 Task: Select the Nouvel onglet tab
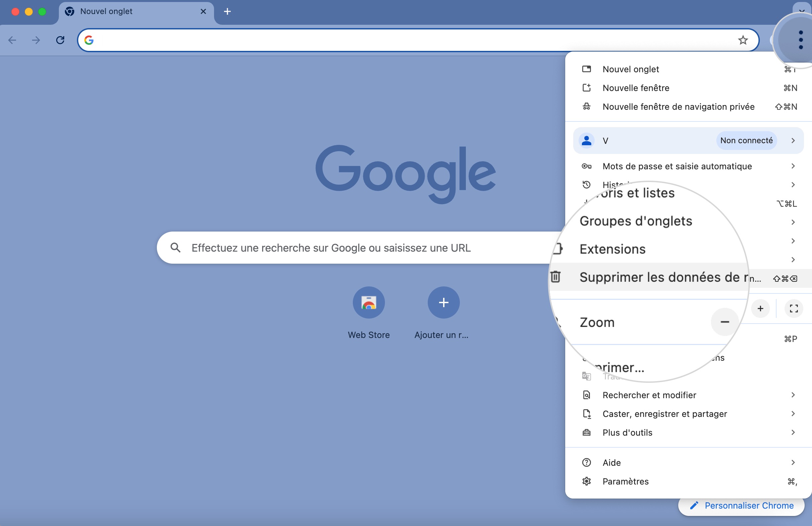(x=136, y=12)
